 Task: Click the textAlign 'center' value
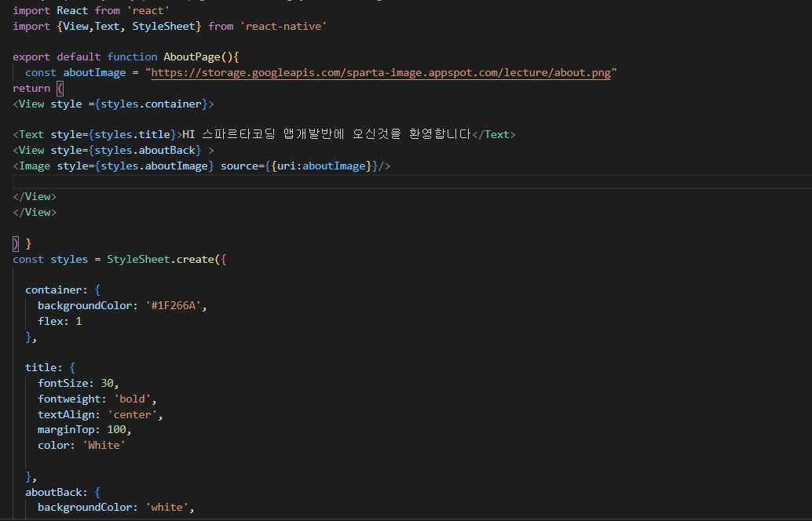pos(132,414)
